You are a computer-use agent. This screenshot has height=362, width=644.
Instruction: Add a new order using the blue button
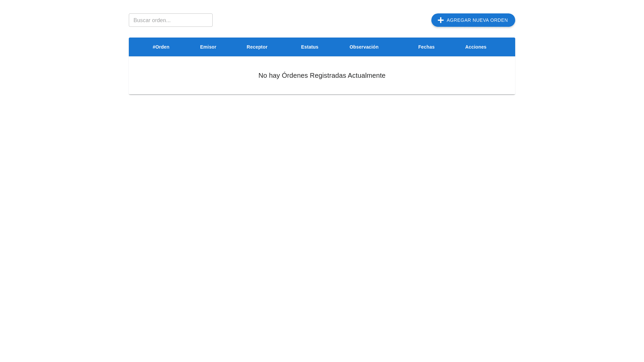[x=473, y=20]
